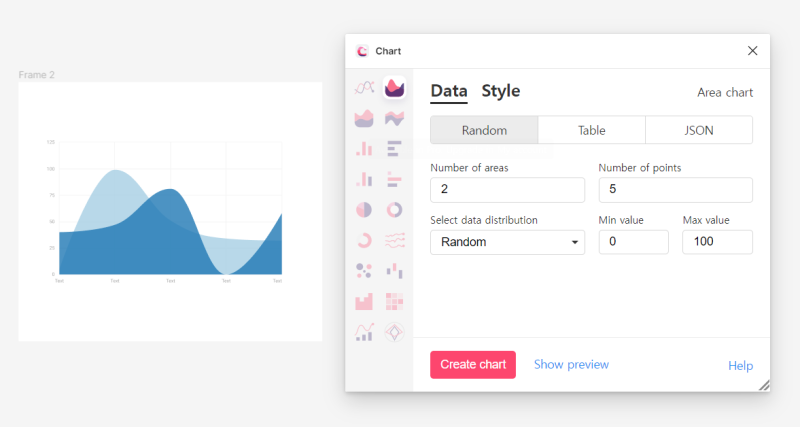Open the Help link
800x427 pixels.
[x=740, y=365]
